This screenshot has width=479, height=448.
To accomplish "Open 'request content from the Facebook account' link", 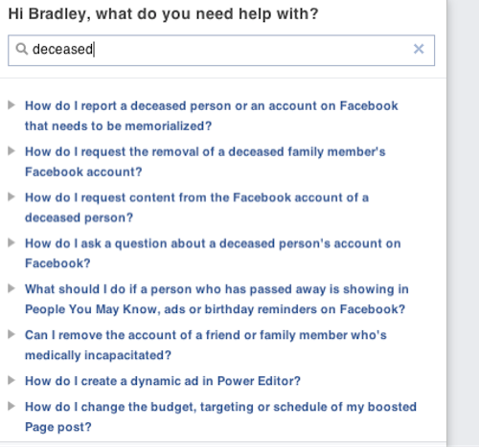I will [x=196, y=208].
